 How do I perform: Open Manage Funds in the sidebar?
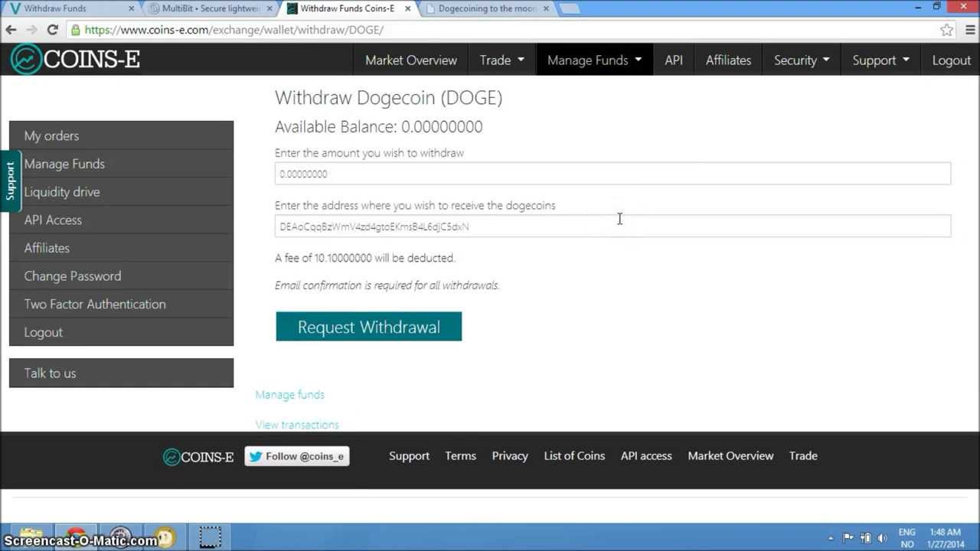pyautogui.click(x=121, y=164)
